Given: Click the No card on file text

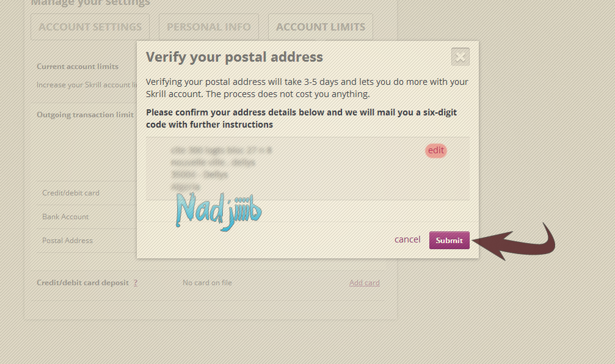Looking at the screenshot, I should tap(207, 283).
